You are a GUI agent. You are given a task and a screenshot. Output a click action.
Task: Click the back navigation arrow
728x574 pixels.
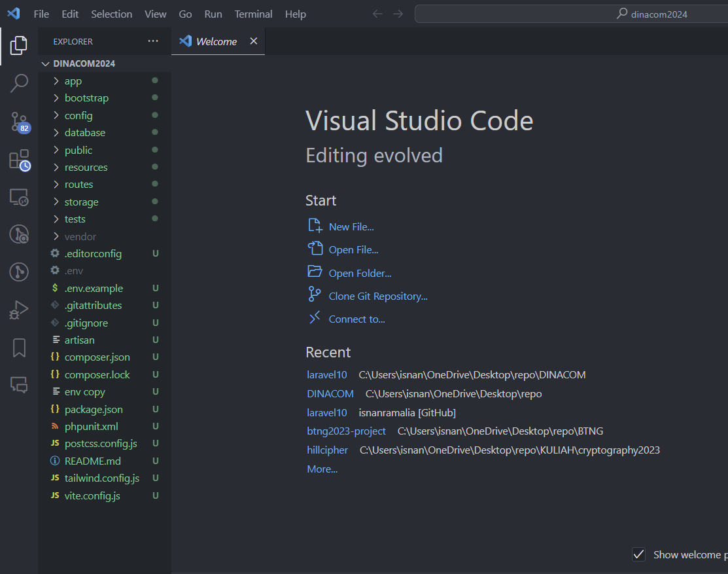tap(377, 13)
